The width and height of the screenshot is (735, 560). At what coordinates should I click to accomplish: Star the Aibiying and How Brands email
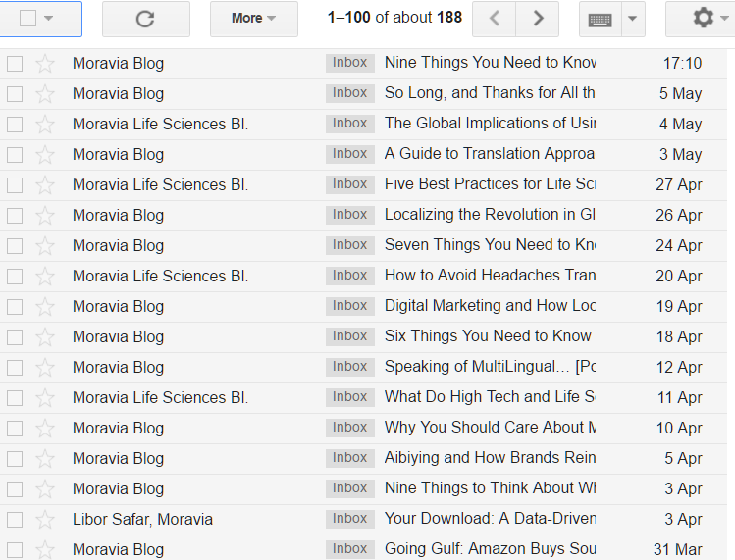[x=45, y=459]
